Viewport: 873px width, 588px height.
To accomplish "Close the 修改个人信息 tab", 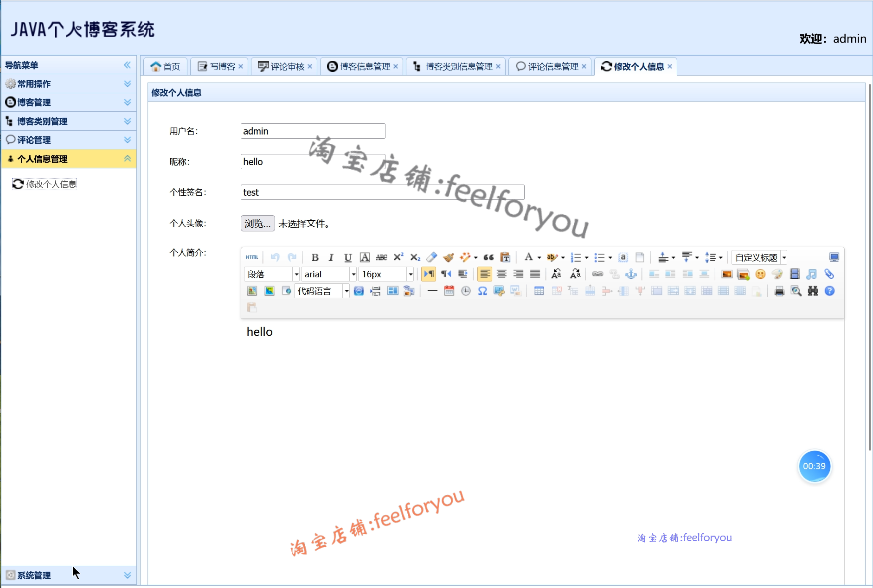I will pos(670,66).
